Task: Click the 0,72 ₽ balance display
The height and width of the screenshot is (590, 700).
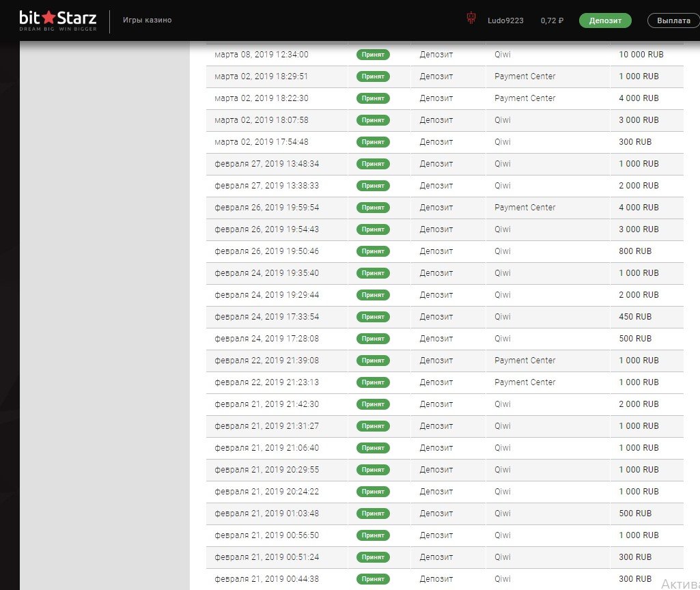Action: (552, 20)
